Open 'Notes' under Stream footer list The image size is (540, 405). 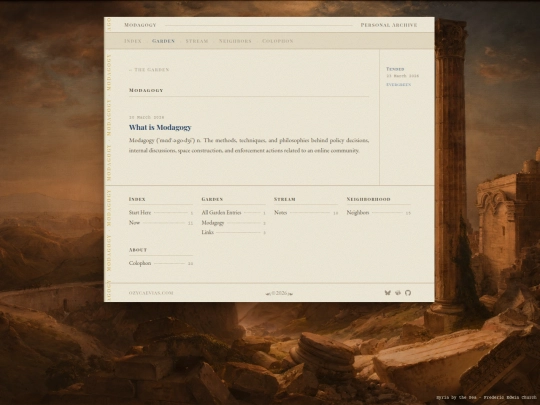[281, 213]
